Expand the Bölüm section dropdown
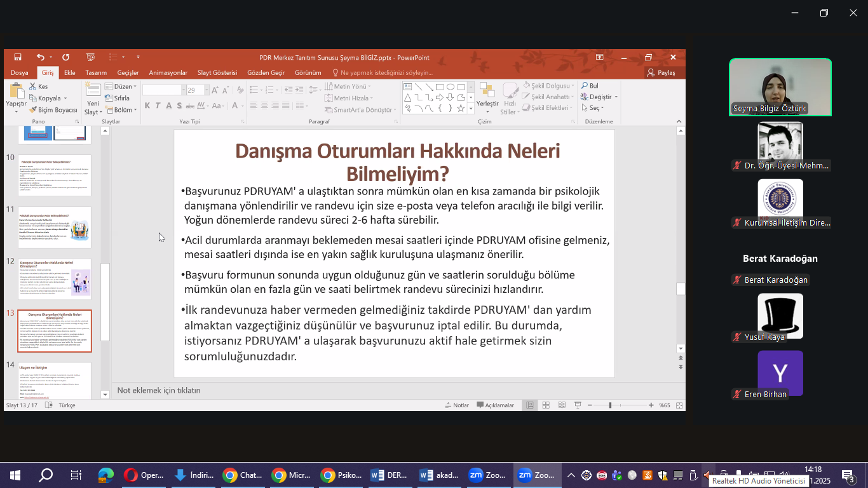Viewport: 868px width, 488px height. pos(121,110)
